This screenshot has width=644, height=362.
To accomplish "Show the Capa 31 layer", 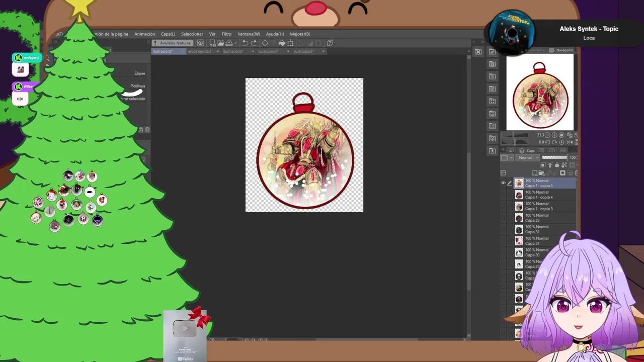I will click(503, 241).
